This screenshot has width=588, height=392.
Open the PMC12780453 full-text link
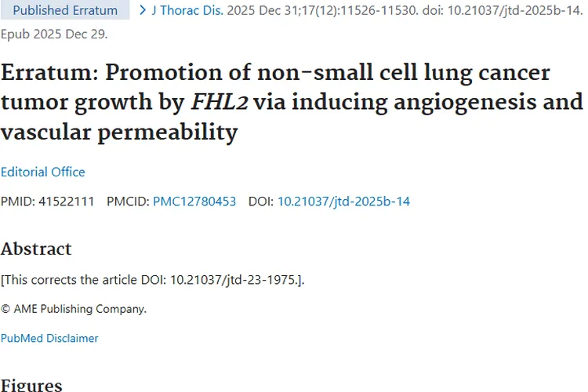point(194,201)
